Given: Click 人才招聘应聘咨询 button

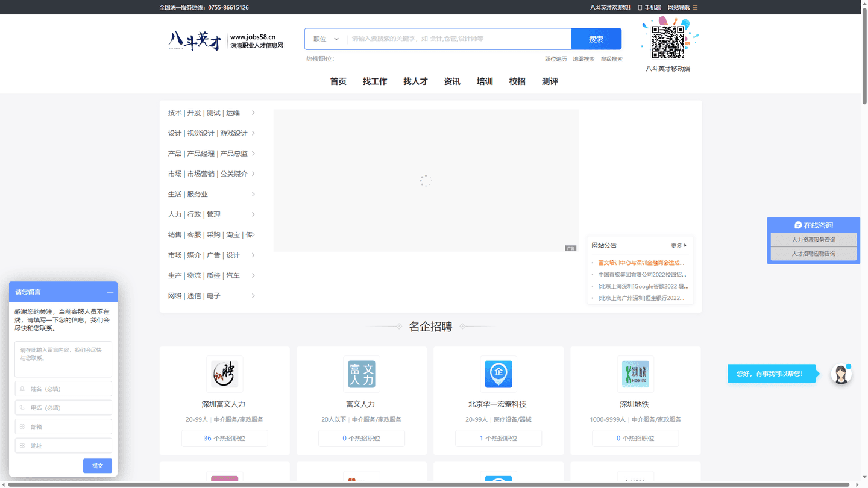Looking at the screenshot, I should pyautogui.click(x=813, y=254).
